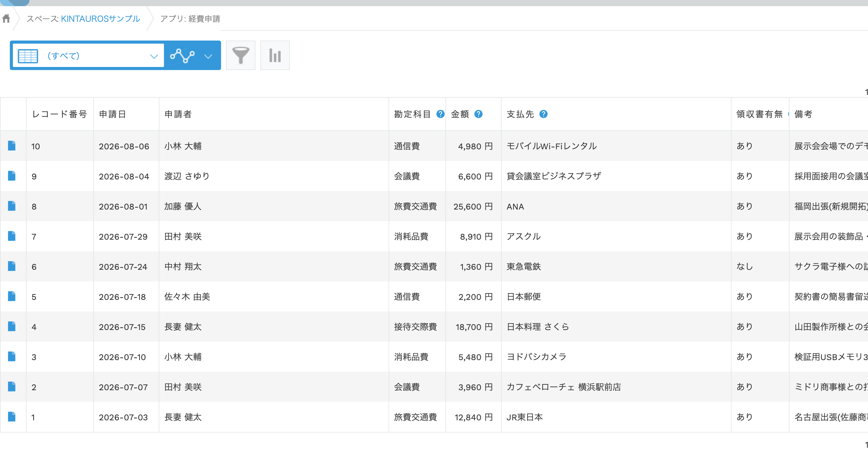The width and height of the screenshot is (868, 467).
Task: Open record 7 detail icon
Action: pyautogui.click(x=12, y=236)
